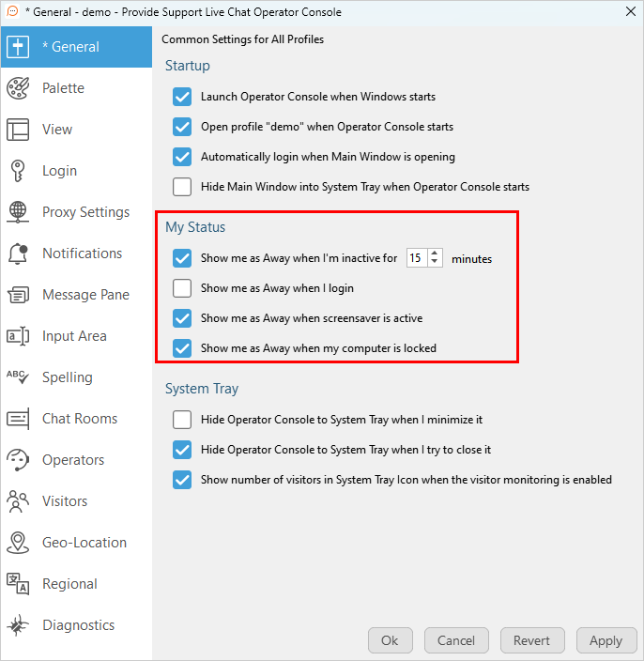This screenshot has width=644, height=661.
Task: Open Spelling ABC check icon
Action: [18, 377]
